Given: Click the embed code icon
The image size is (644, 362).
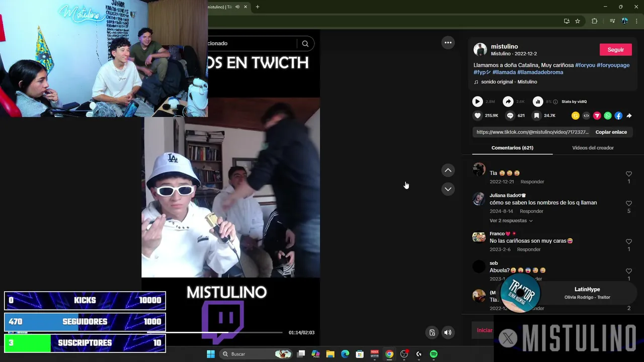Looking at the screenshot, I should 586,116.
